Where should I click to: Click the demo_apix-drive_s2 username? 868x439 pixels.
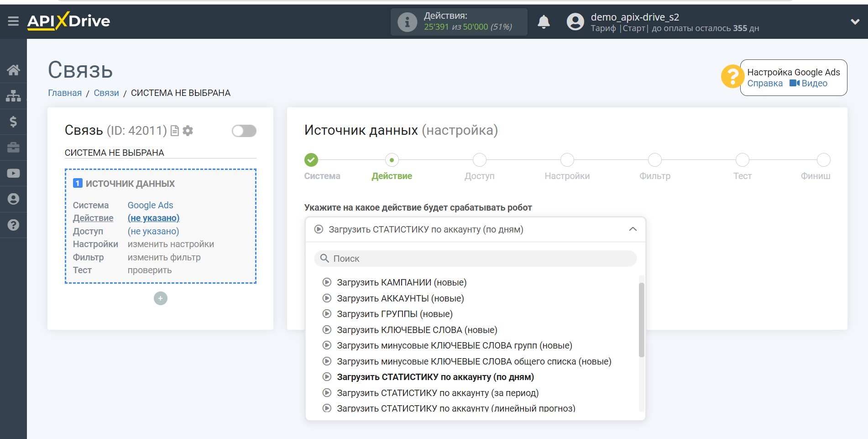[x=635, y=17]
